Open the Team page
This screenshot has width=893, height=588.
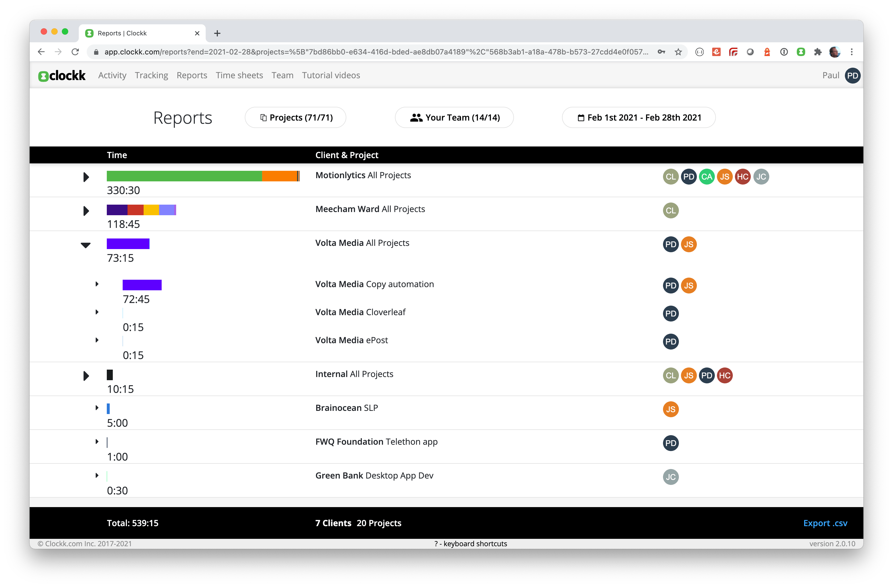pos(283,75)
